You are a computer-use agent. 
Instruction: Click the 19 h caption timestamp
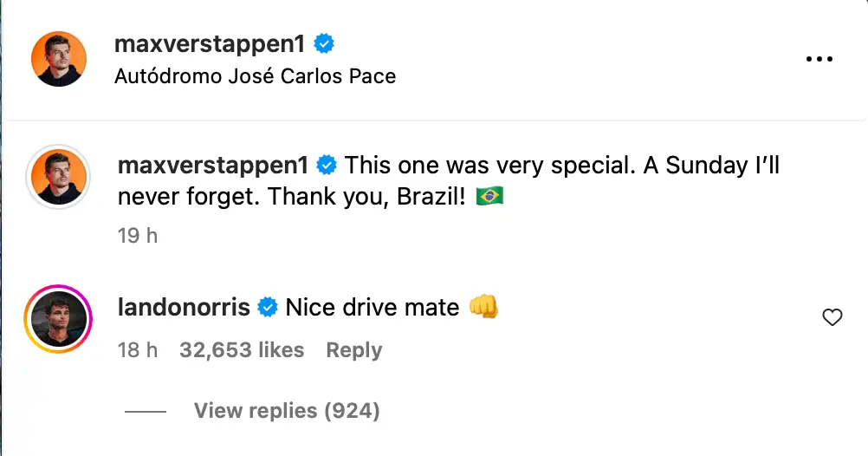tap(137, 235)
